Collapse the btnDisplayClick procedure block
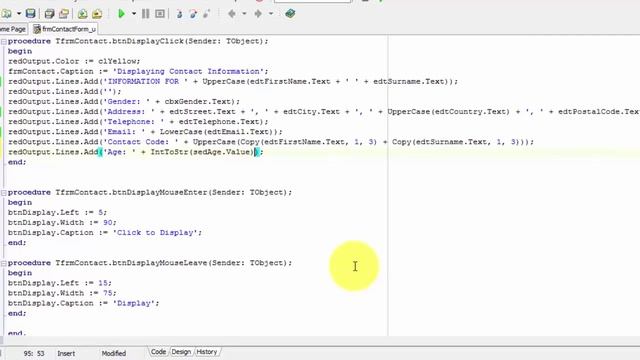 [4, 42]
